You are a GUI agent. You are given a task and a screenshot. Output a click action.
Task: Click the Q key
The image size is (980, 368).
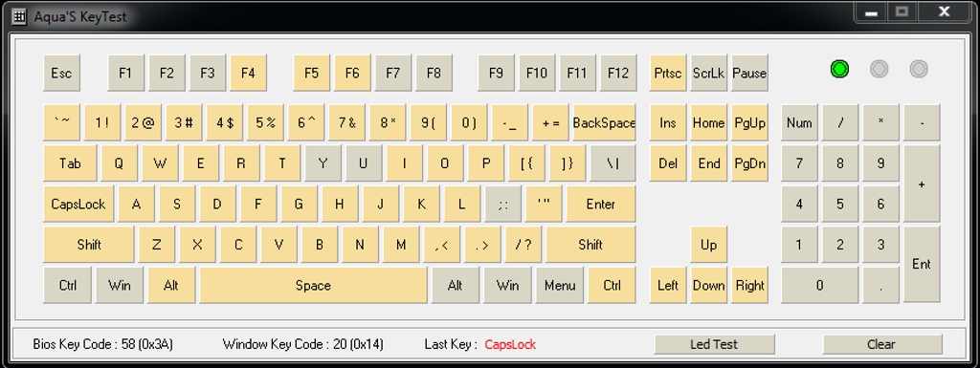pos(119,163)
